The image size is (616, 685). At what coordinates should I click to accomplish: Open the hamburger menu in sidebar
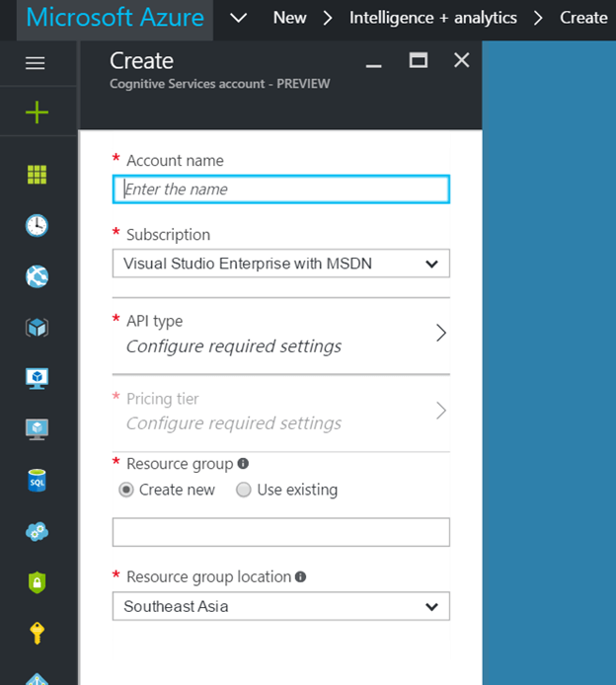tap(36, 63)
